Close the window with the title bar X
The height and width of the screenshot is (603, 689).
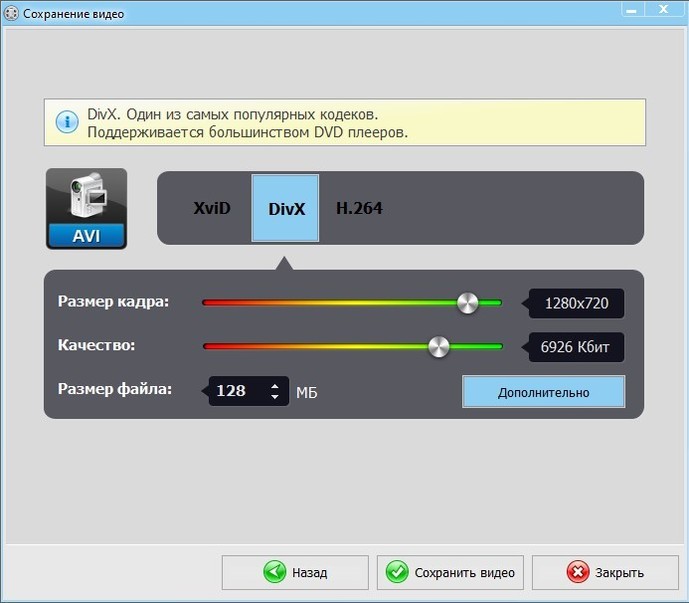tap(664, 10)
